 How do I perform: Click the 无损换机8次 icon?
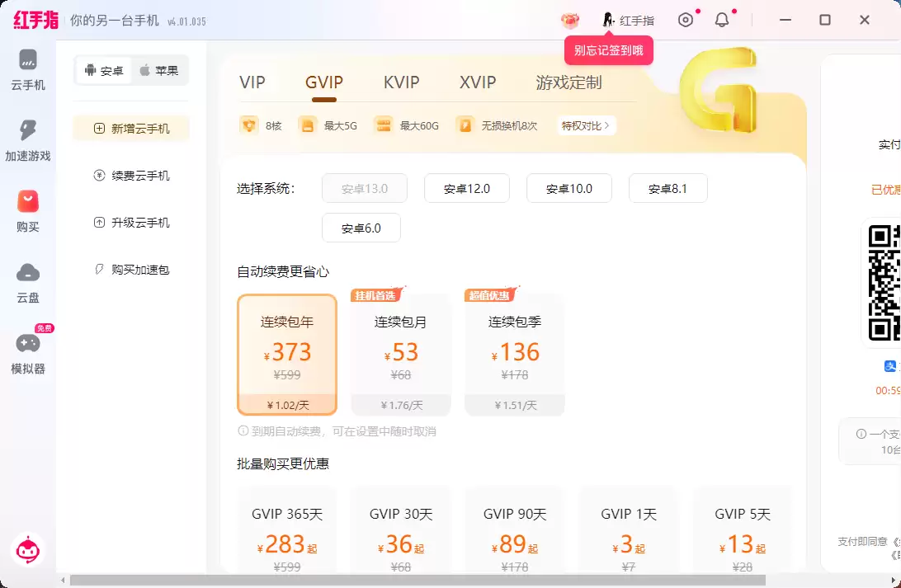click(x=465, y=125)
